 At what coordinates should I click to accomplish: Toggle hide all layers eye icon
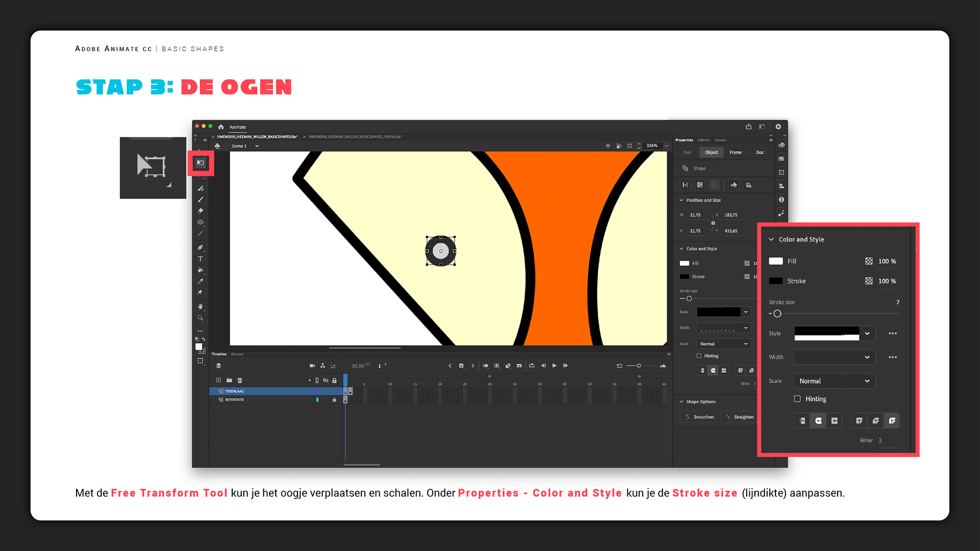click(x=326, y=380)
